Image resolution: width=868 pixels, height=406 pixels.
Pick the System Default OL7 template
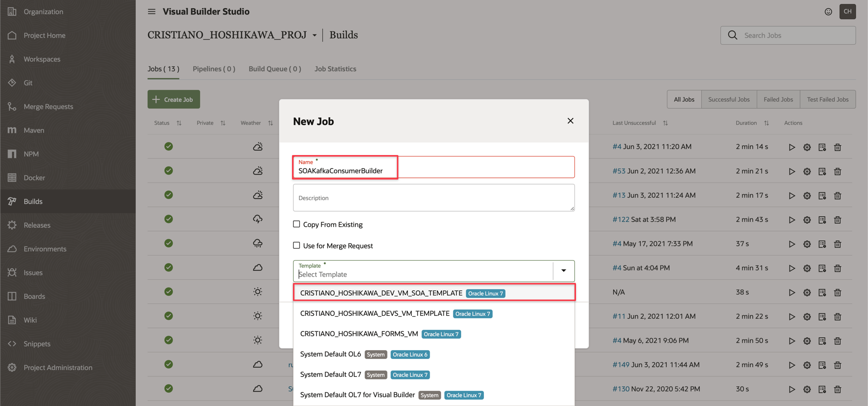pyautogui.click(x=434, y=375)
